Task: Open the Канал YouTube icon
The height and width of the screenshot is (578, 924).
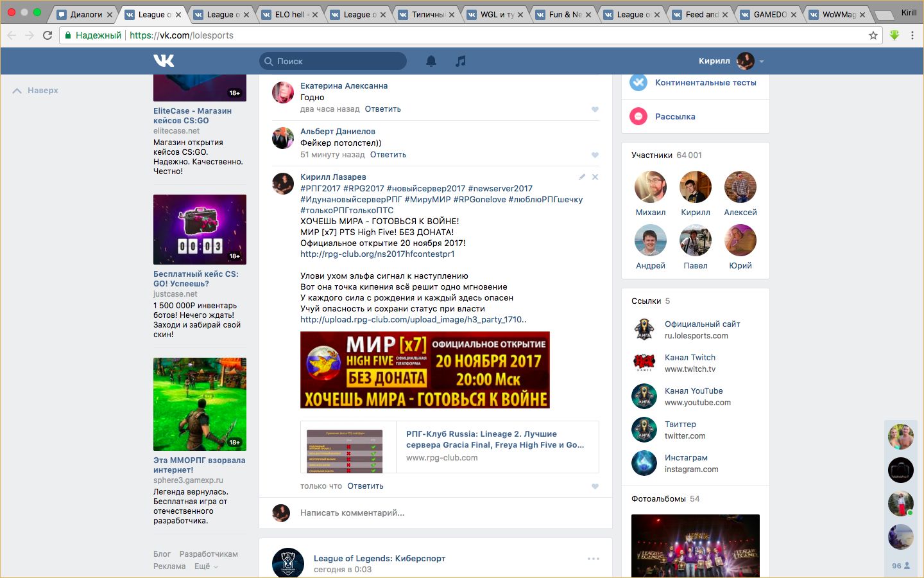Action: [x=644, y=396]
